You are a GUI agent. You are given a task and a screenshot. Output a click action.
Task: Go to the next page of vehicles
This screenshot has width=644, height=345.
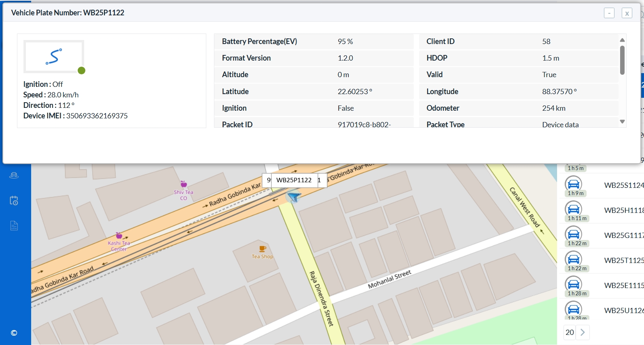583,332
